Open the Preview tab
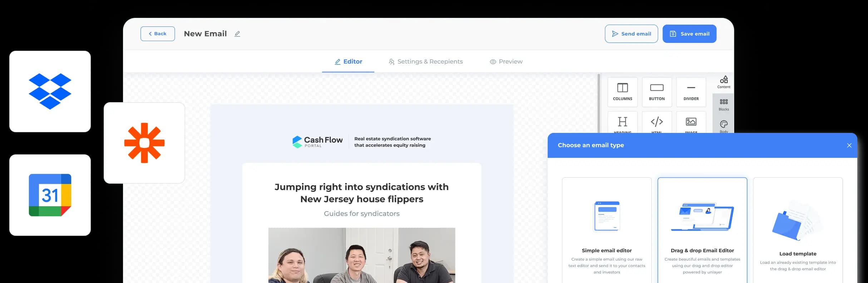This screenshot has height=283, width=868. (x=506, y=61)
